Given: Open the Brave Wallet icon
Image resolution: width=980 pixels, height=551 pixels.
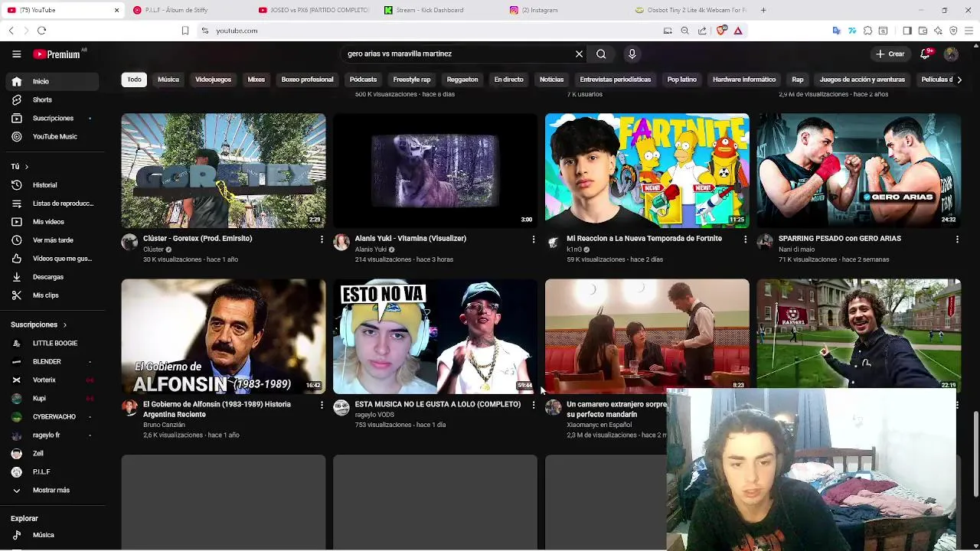Looking at the screenshot, I should click(923, 31).
